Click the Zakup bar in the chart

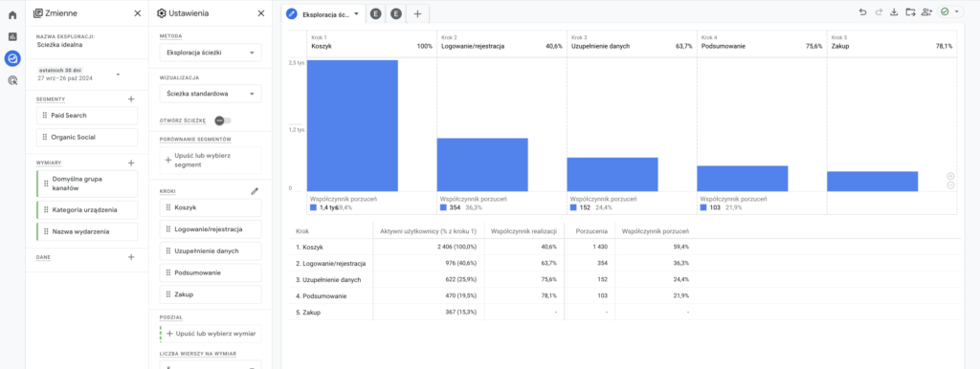872,181
